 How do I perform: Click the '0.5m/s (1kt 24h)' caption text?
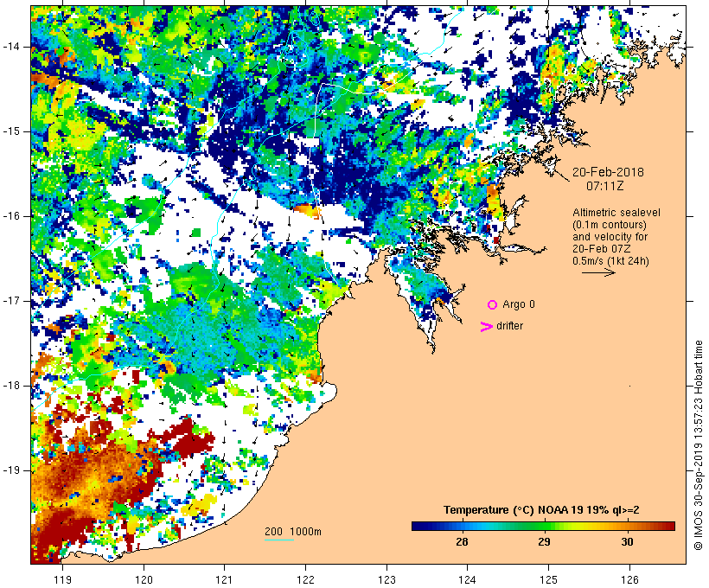610,261
